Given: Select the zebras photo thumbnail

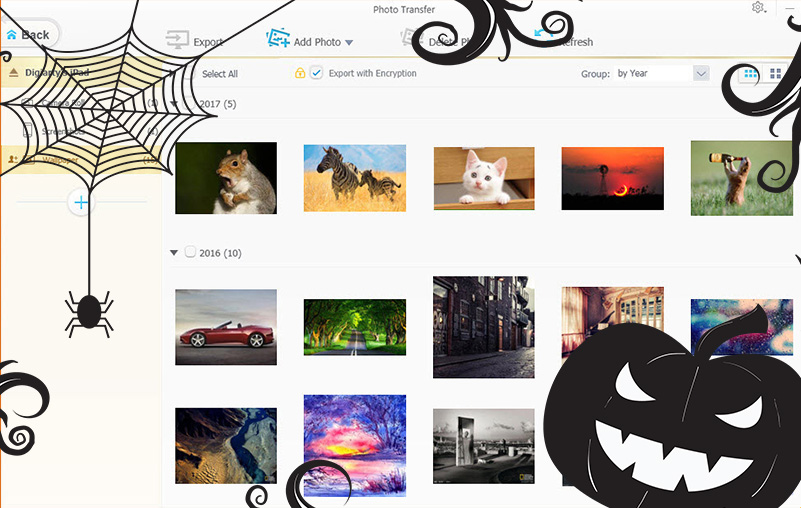Looking at the screenshot, I should click(355, 178).
